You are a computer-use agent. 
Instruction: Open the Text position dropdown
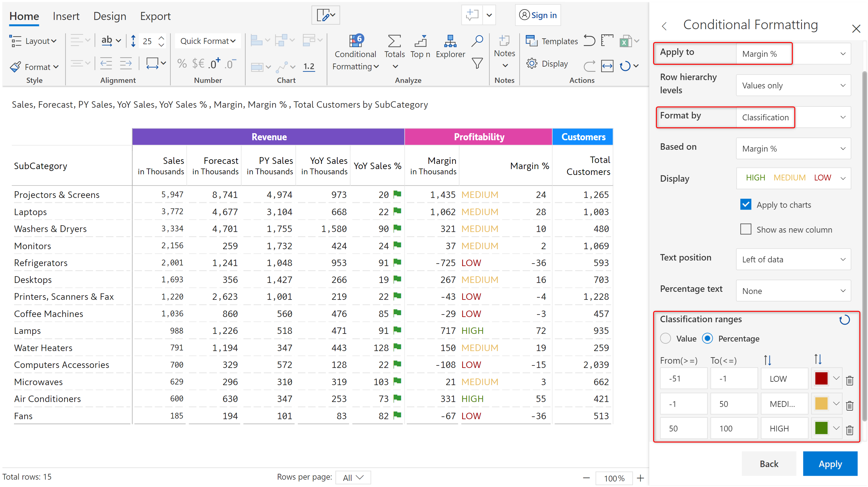[793, 259]
